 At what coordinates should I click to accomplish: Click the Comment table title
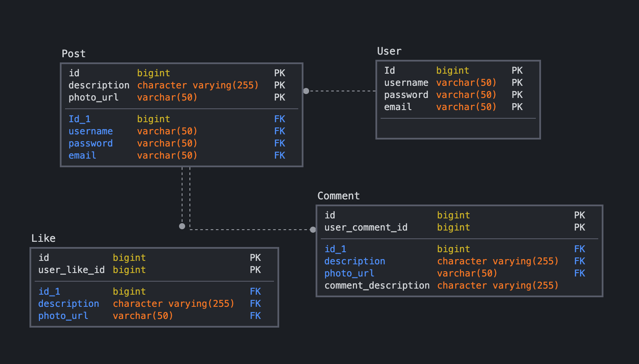point(338,195)
